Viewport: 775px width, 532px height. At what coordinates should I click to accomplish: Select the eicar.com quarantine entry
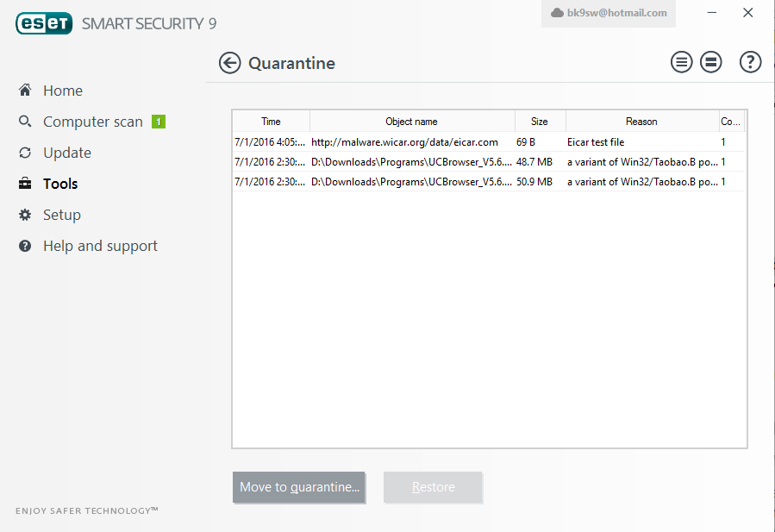(x=488, y=142)
